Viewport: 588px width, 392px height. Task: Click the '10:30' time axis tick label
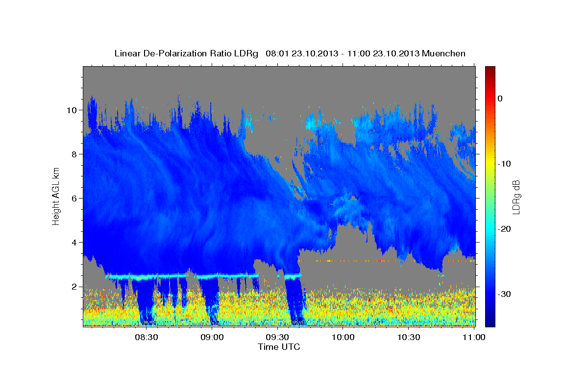(409, 337)
